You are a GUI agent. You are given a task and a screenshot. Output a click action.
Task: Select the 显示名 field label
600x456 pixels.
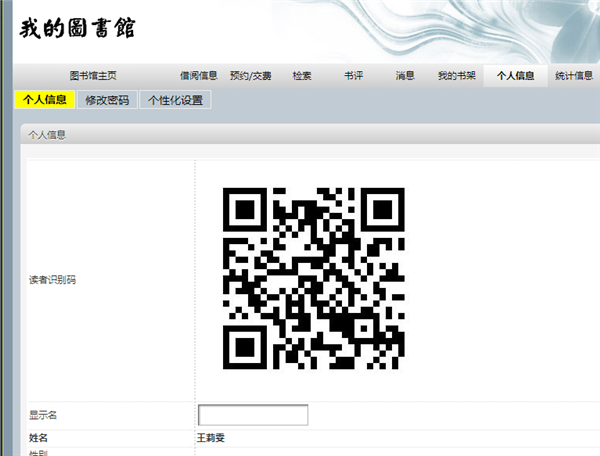click(43, 415)
